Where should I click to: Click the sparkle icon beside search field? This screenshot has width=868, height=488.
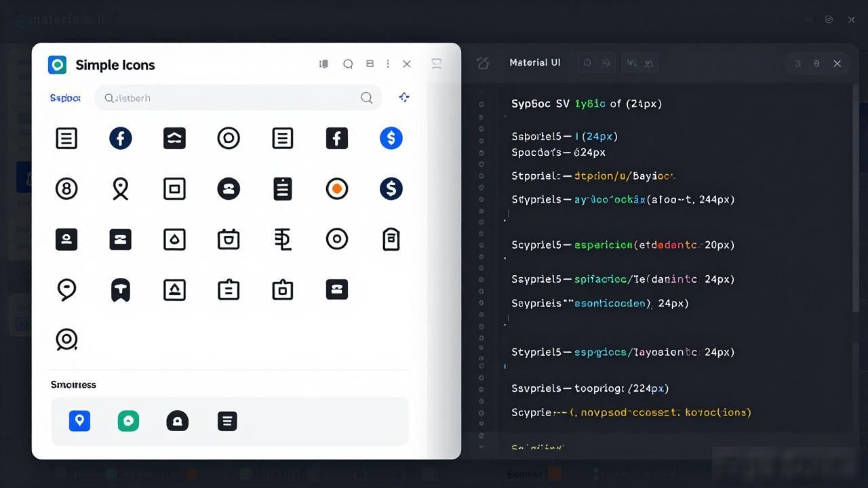[x=404, y=97]
